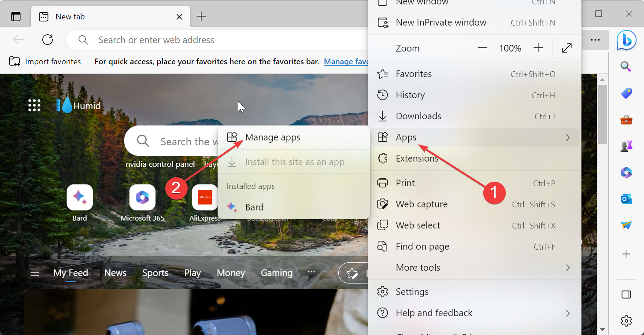Click the Manage favorites link

pyautogui.click(x=346, y=62)
